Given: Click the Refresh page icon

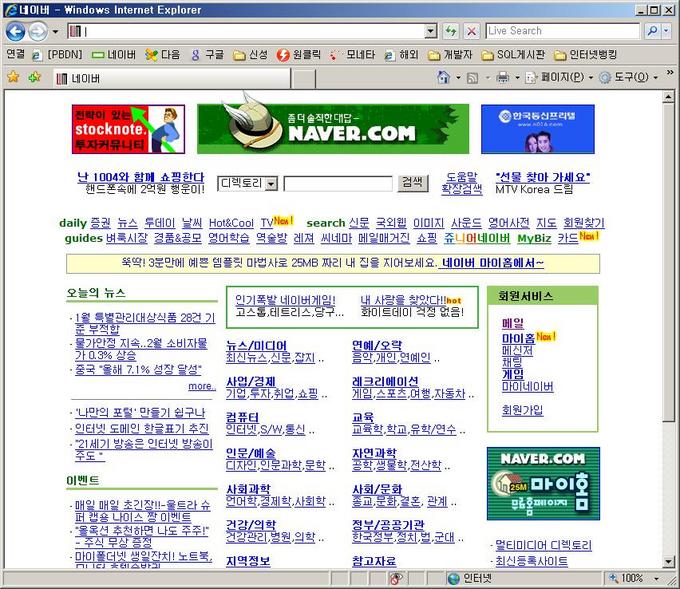Looking at the screenshot, I should (x=451, y=31).
